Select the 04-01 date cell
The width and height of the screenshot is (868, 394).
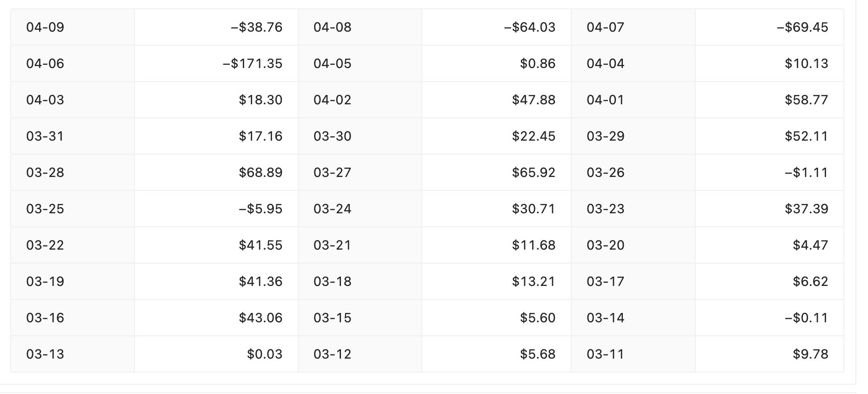pyautogui.click(x=634, y=100)
